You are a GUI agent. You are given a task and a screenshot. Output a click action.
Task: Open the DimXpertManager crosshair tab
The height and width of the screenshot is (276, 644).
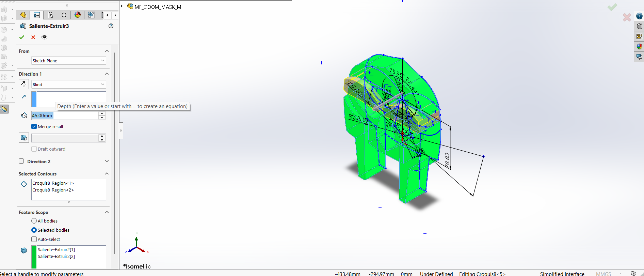coord(64,15)
